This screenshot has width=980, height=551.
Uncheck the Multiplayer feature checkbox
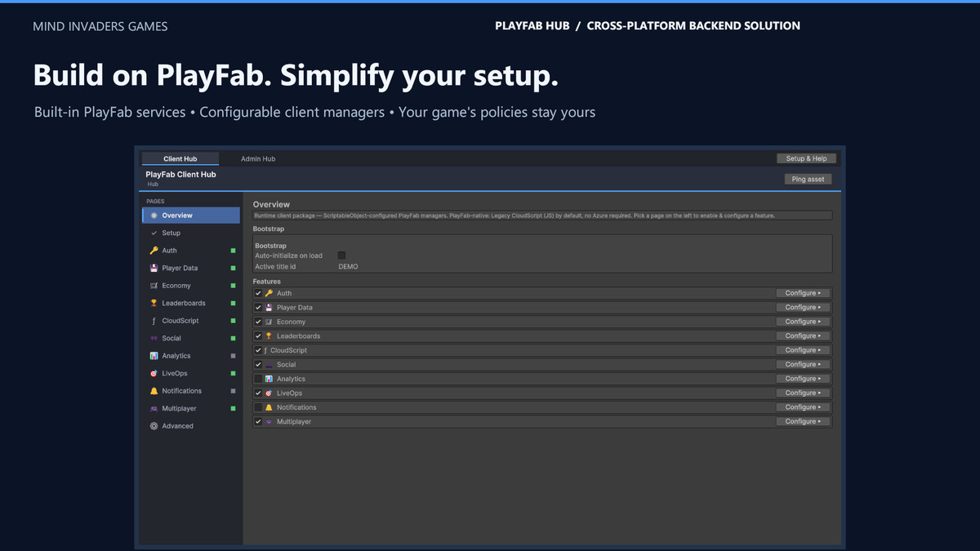click(x=258, y=422)
